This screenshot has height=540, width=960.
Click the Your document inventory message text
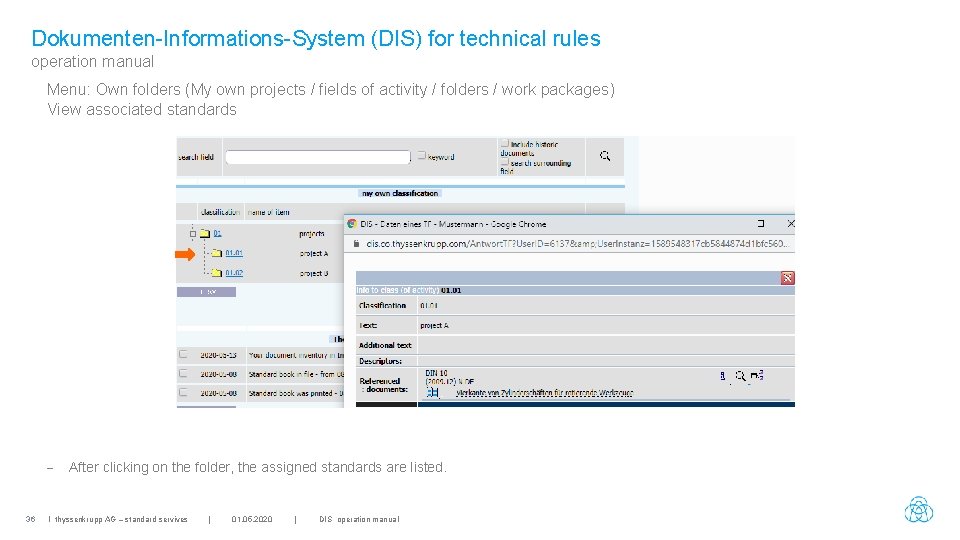tap(296, 355)
